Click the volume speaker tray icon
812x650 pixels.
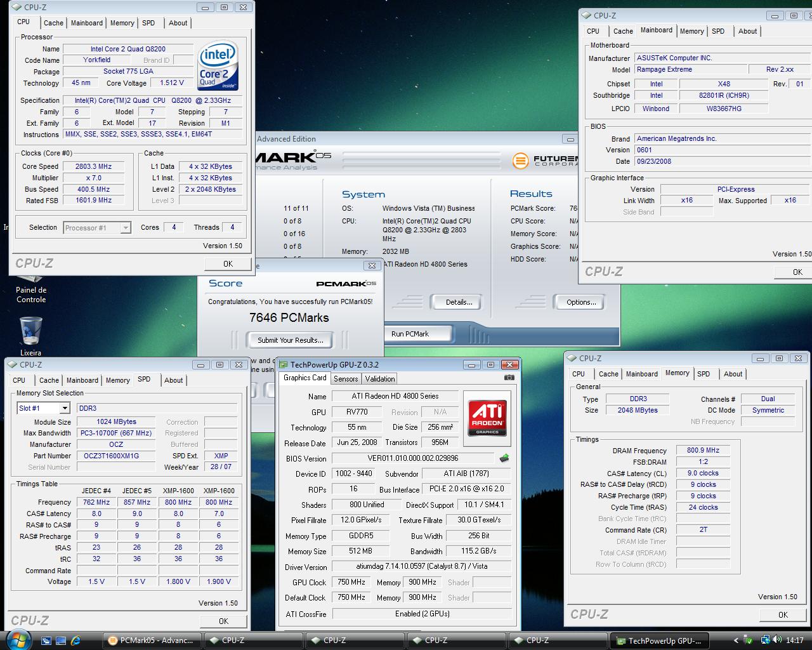click(x=778, y=640)
